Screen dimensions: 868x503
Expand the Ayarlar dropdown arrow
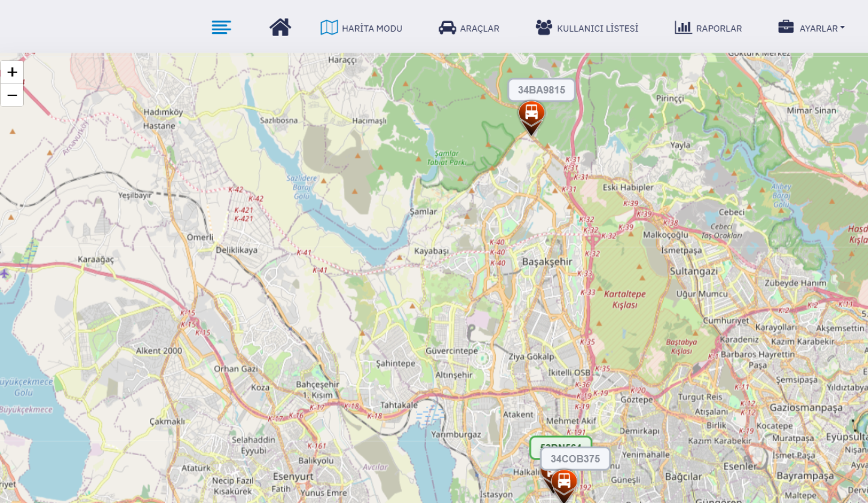[842, 28]
